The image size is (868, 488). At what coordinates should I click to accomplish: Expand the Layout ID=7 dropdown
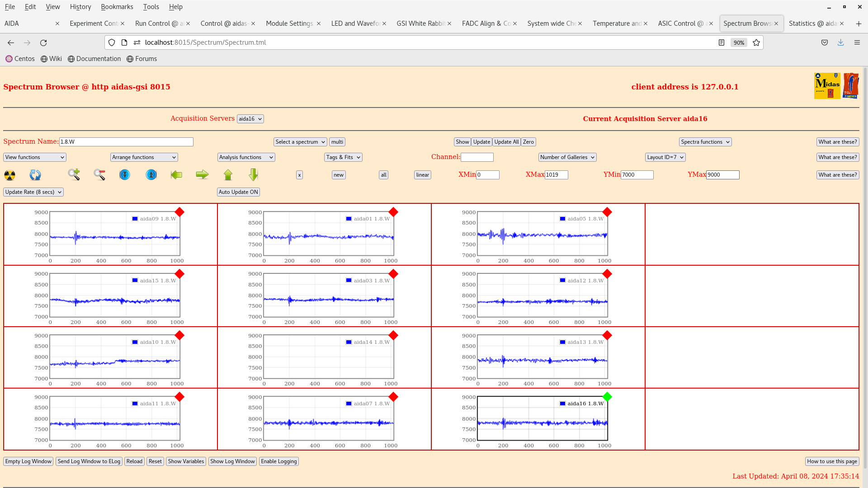(x=665, y=157)
